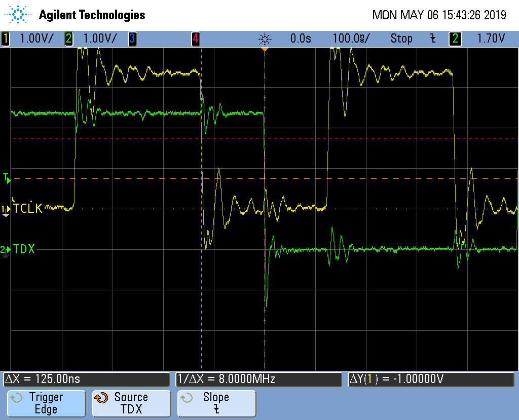Click the trigger level T marker
This screenshot has height=420, width=519.
tap(6, 177)
